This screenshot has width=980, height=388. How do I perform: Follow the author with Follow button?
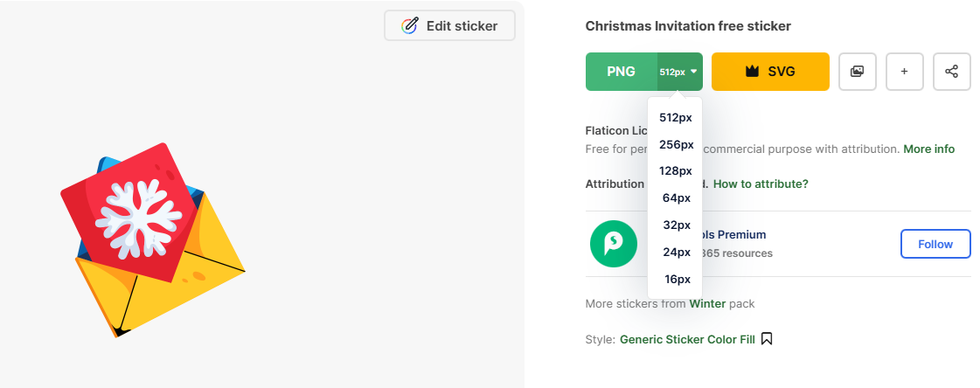pyautogui.click(x=935, y=244)
